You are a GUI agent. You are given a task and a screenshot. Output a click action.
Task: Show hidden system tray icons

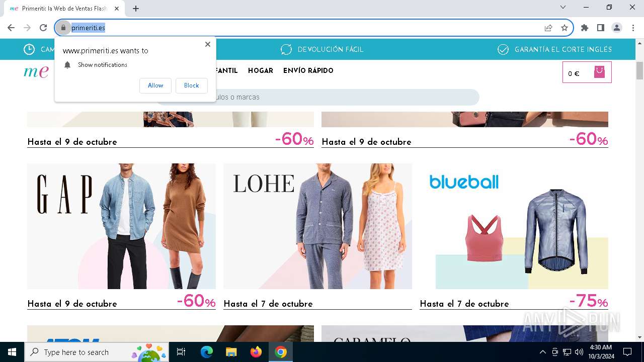pos(542,352)
